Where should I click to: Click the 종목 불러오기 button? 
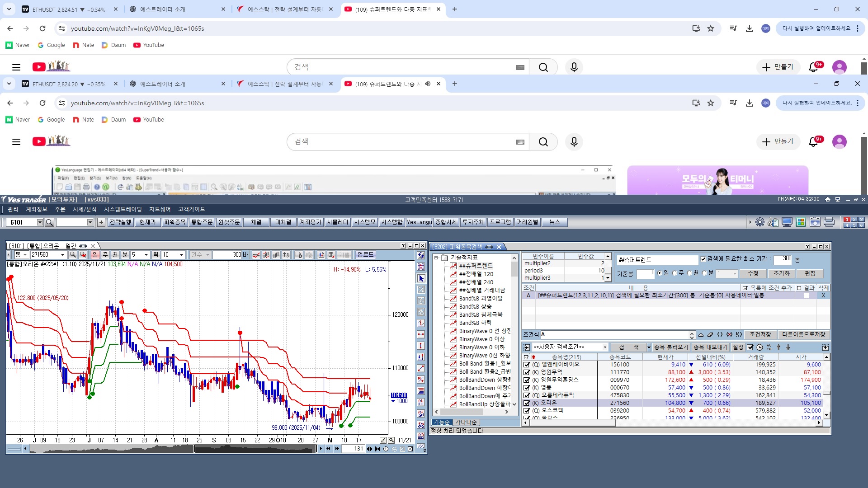click(670, 347)
